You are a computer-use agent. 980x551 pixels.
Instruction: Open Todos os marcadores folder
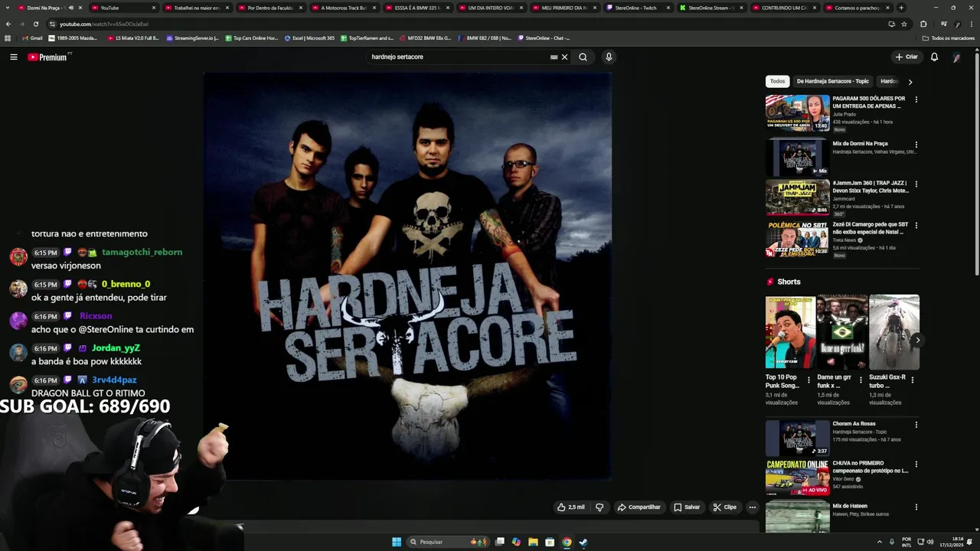[x=948, y=37]
